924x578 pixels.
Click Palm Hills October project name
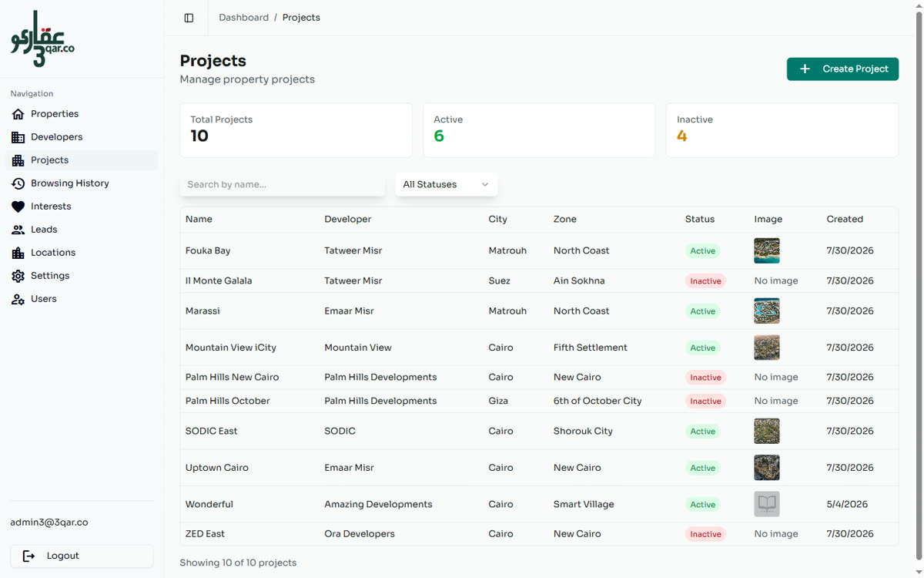228,402
